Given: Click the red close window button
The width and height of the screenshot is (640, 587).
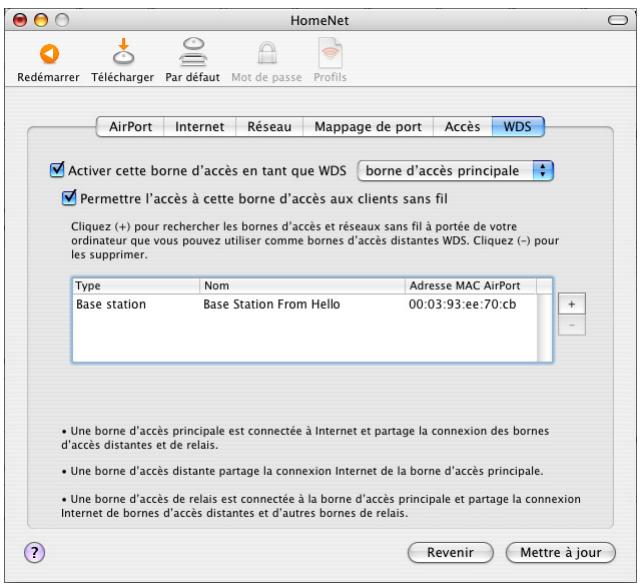Looking at the screenshot, I should [20, 20].
